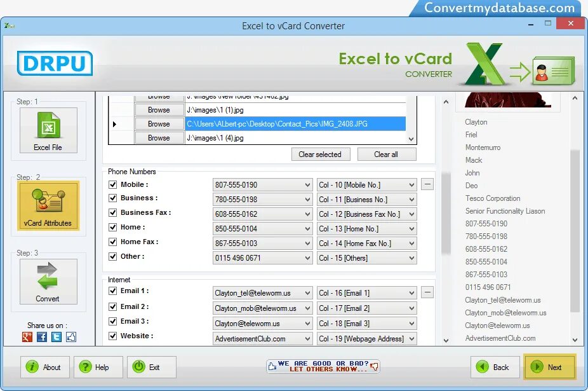Click Tesco Corporation in the preview
Viewport: 588px width, 391px height.
(x=493, y=198)
